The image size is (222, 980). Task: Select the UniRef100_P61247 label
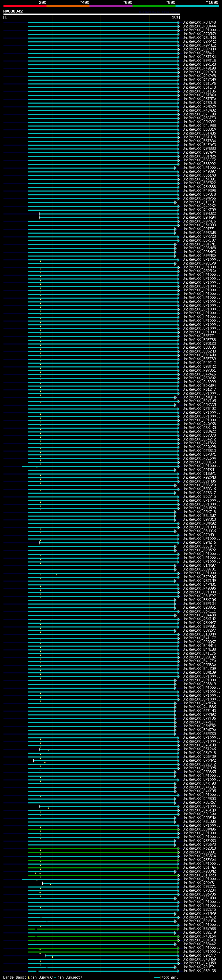tap(199, 389)
